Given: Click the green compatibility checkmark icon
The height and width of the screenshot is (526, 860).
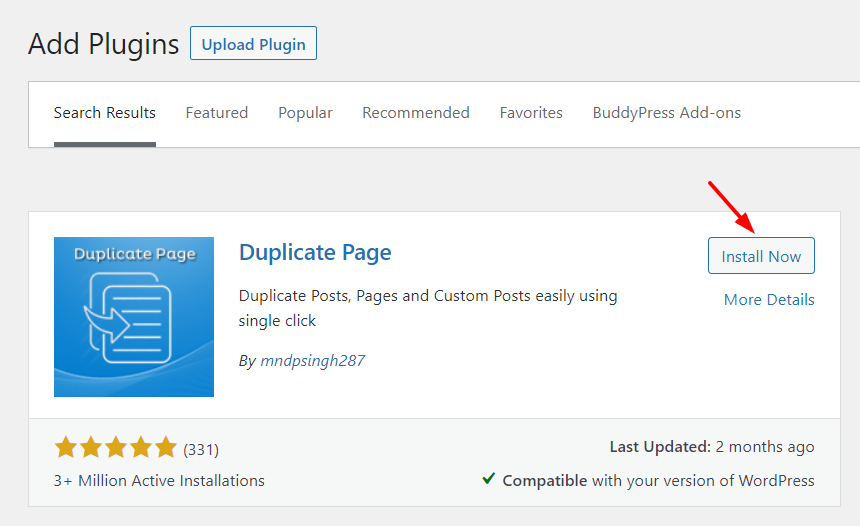Looking at the screenshot, I should 488,479.
